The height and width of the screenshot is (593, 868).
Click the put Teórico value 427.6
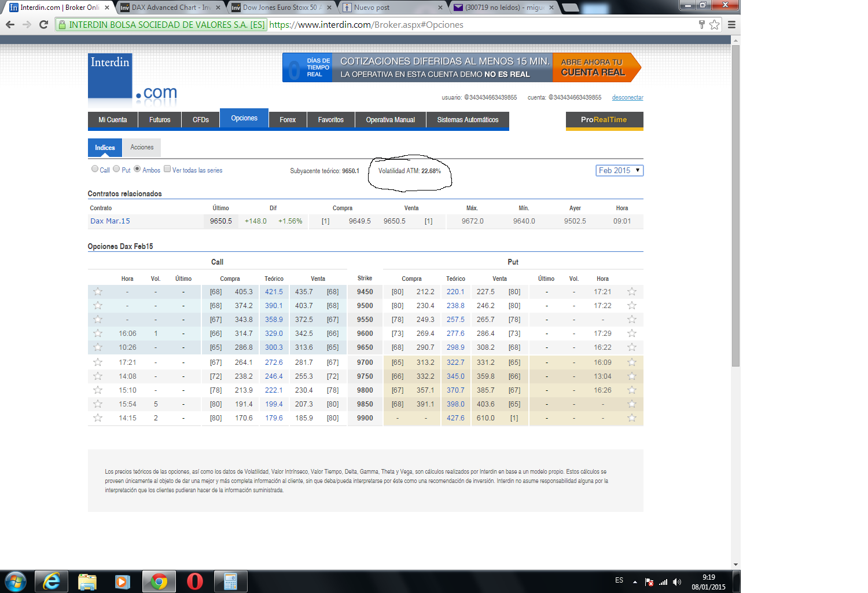point(455,418)
